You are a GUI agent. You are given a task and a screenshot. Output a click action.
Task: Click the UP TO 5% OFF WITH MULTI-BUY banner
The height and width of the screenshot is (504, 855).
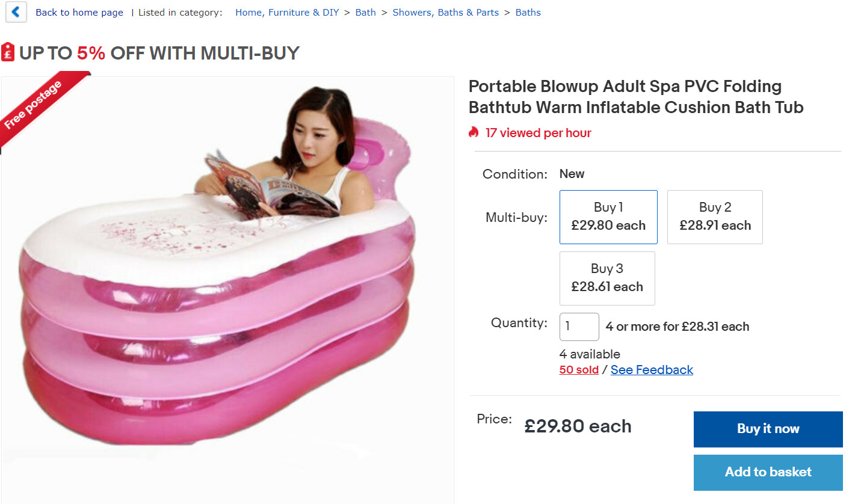(159, 53)
